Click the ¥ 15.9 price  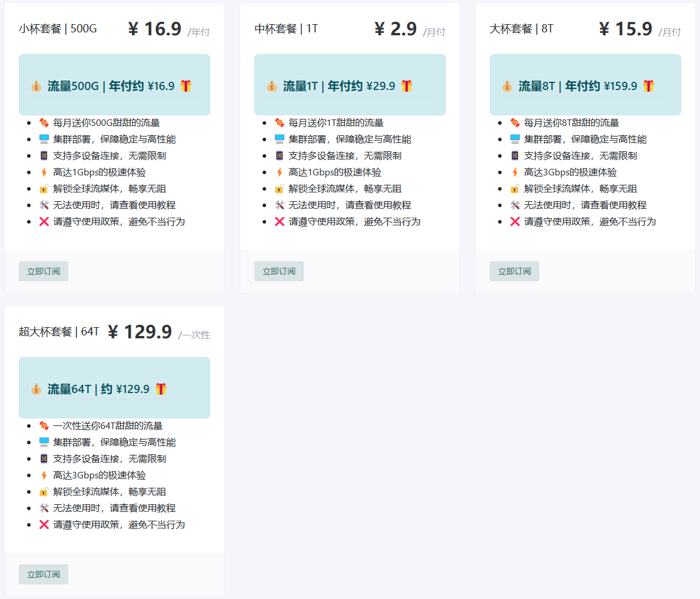625,29
